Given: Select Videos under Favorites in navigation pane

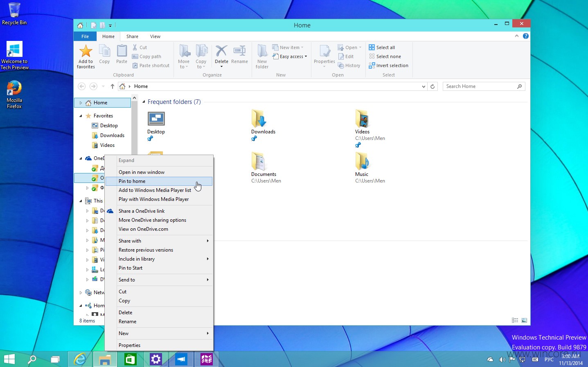Looking at the screenshot, I should click(x=107, y=145).
